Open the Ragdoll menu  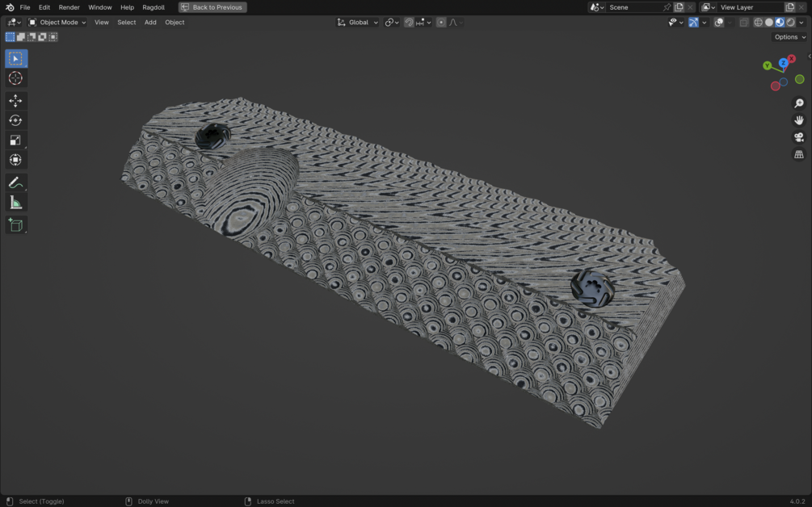point(154,7)
